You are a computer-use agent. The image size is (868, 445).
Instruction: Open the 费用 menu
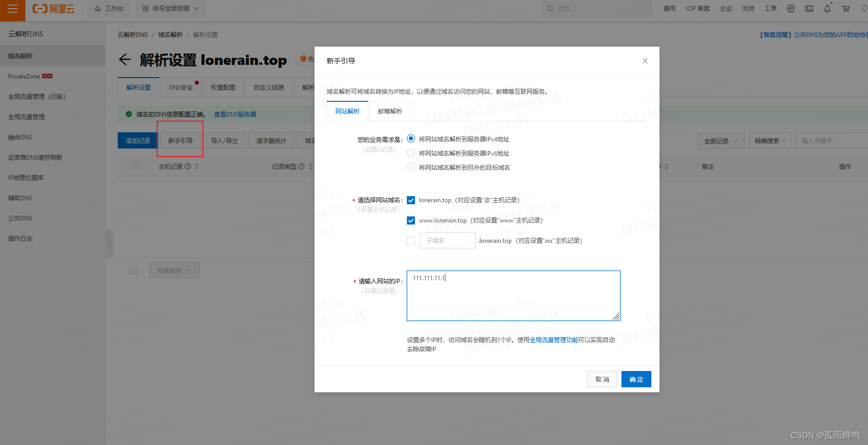pyautogui.click(x=669, y=9)
